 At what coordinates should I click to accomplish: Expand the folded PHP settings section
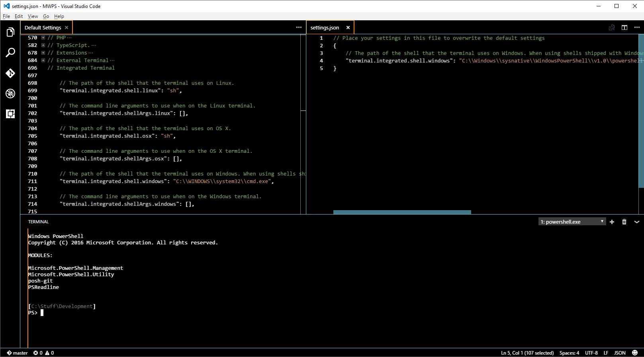click(43, 38)
